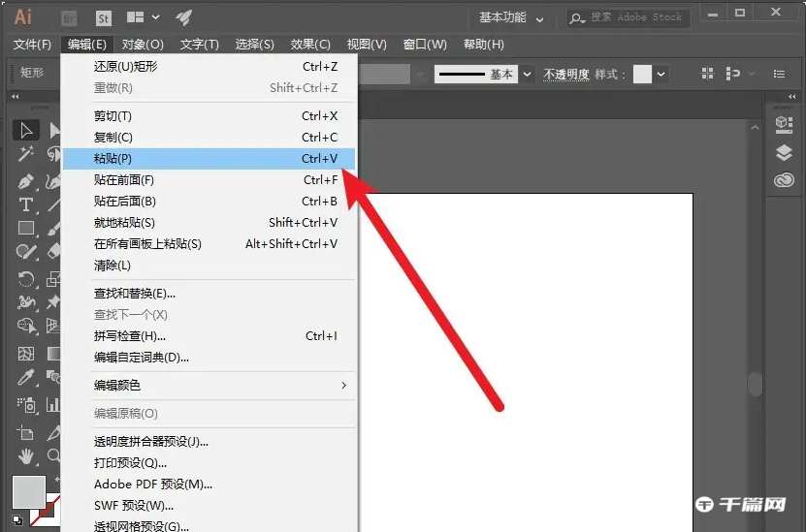
Task: Select the Hand tool
Action: tap(25, 455)
